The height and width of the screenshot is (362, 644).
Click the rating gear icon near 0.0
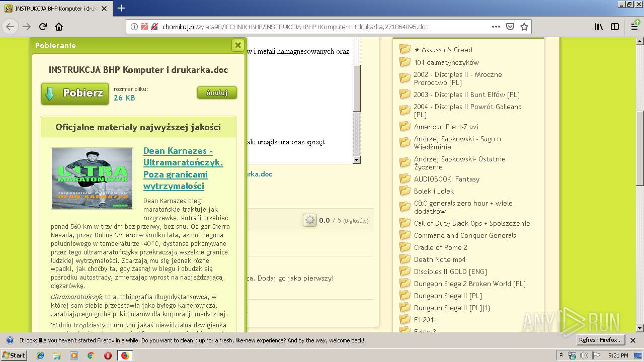click(310, 220)
